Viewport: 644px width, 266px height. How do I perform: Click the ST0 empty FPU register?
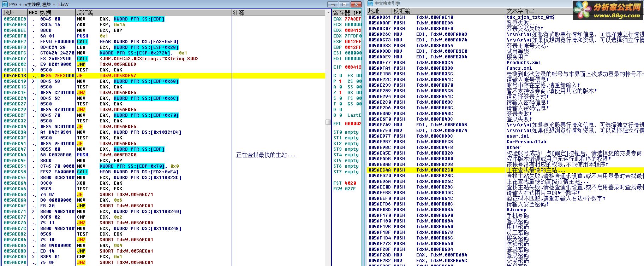click(346, 132)
